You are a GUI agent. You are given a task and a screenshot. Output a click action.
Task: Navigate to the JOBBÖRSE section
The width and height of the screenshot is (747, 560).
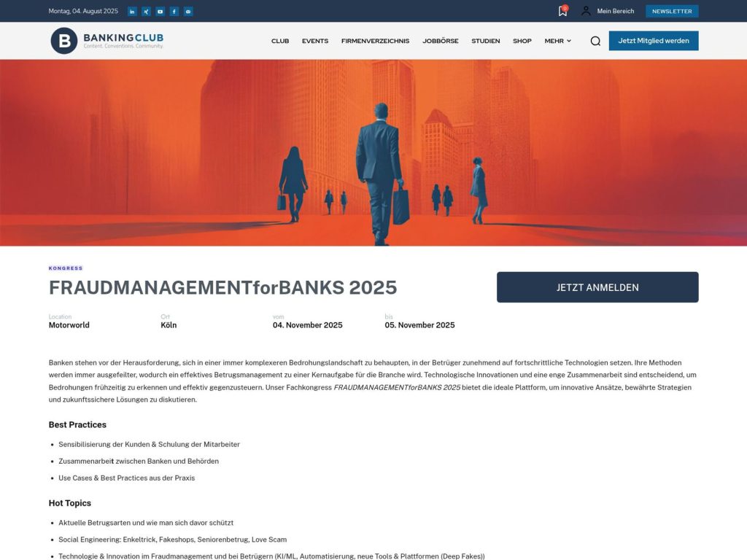point(440,41)
